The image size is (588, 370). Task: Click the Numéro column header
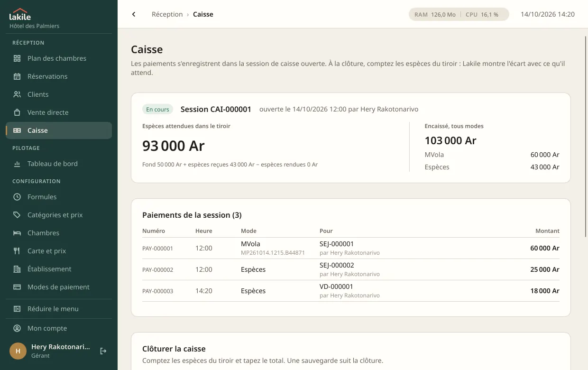(x=154, y=231)
